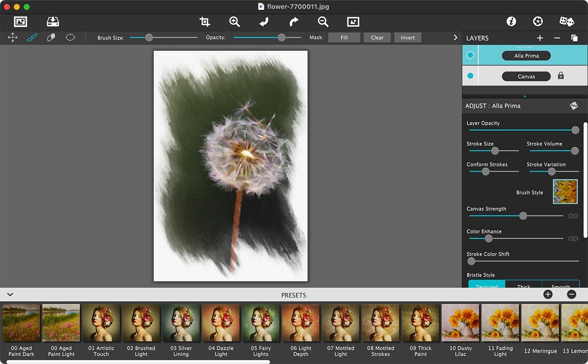Apply the 06 Light Depth preset

(300, 322)
